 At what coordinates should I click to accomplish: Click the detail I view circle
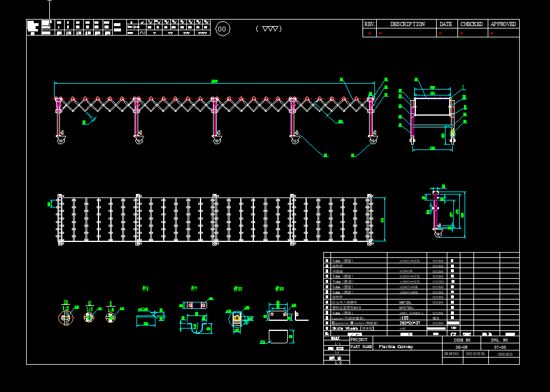[111, 317]
